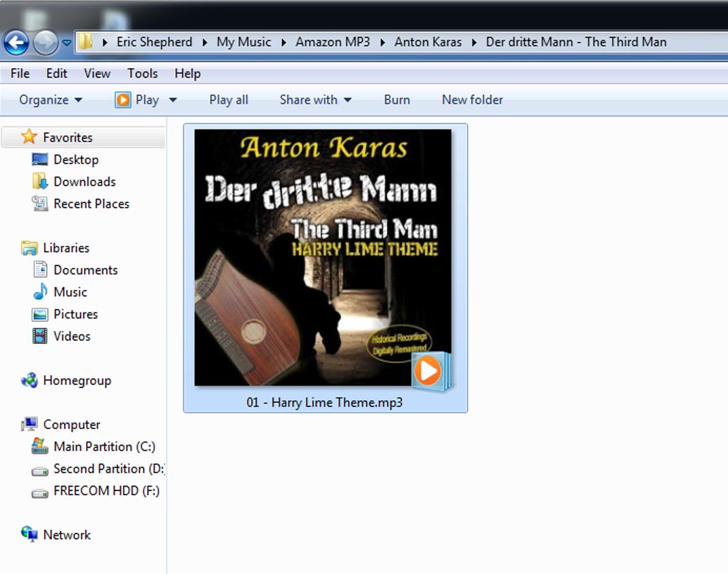The height and width of the screenshot is (574, 728).
Task: Expand the arrow after Anton Karas
Action: pyautogui.click(x=474, y=42)
